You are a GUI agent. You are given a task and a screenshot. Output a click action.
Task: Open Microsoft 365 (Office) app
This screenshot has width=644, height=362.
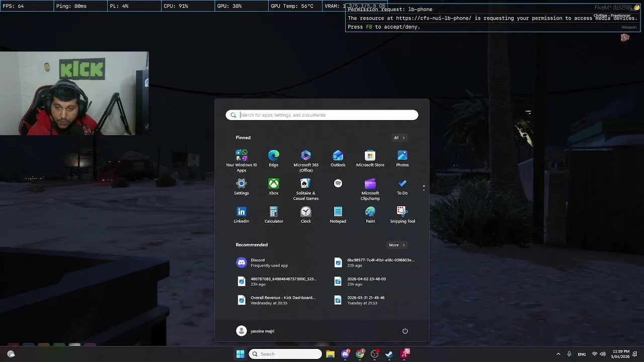[x=306, y=160]
